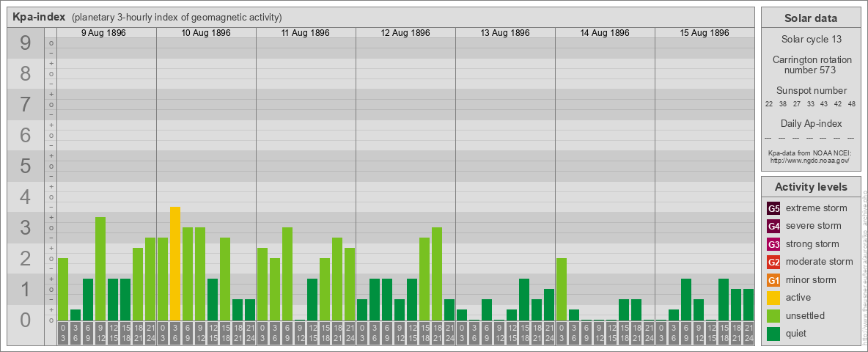The image size is (868, 352).
Task: Click the 15-18 bar on 10 Aug
Action: point(225,279)
